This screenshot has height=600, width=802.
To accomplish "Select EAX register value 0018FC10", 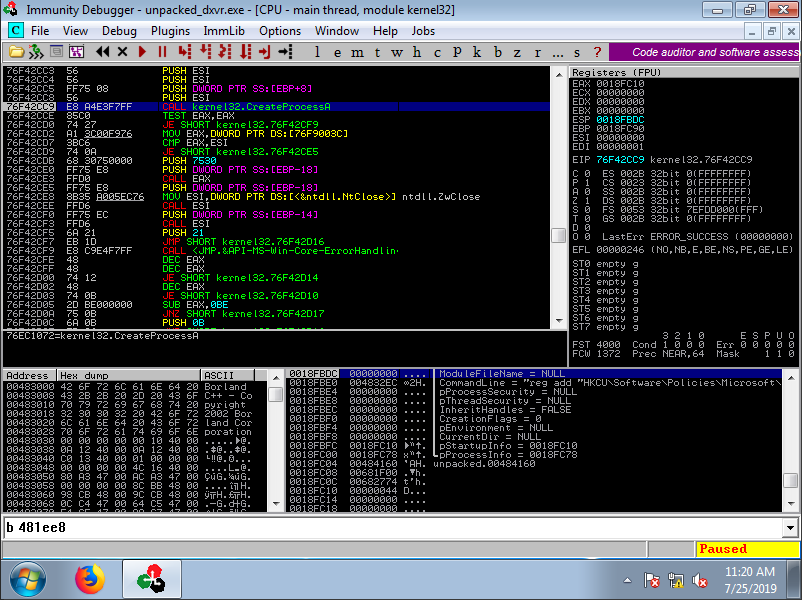I will [x=620, y=84].
